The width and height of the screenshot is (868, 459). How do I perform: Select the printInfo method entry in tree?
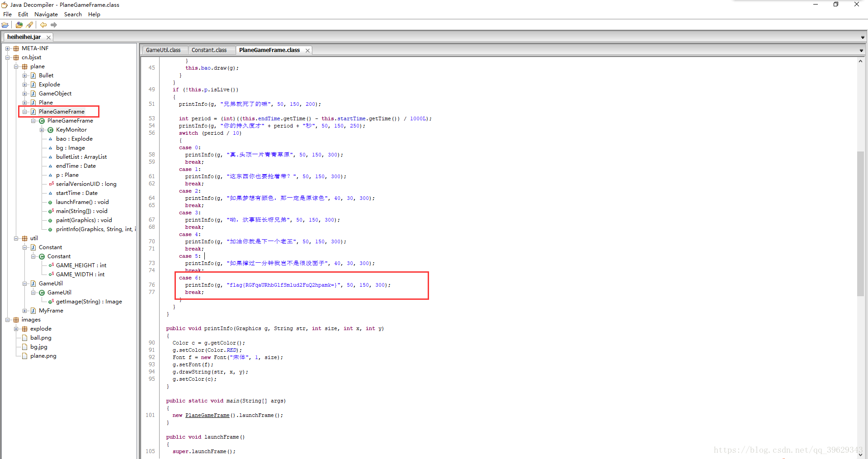click(x=96, y=229)
